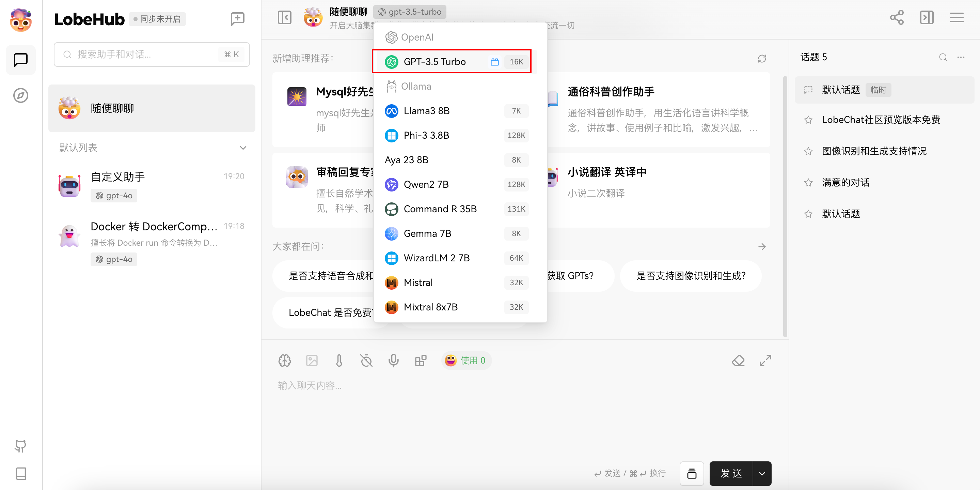Select WizardLM 2 7B model
The width and height of the screenshot is (980, 490).
point(456,258)
